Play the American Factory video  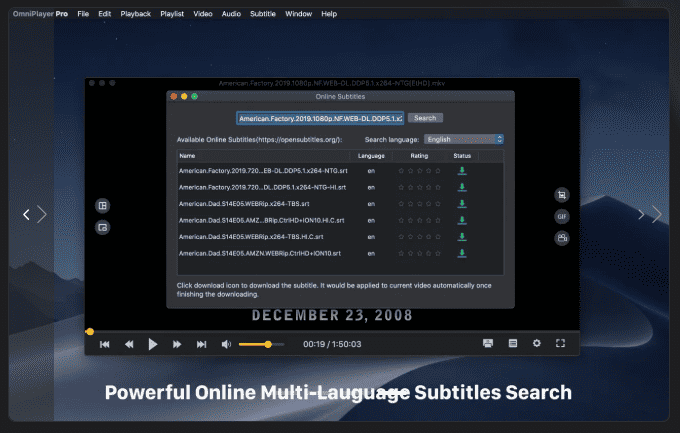153,344
